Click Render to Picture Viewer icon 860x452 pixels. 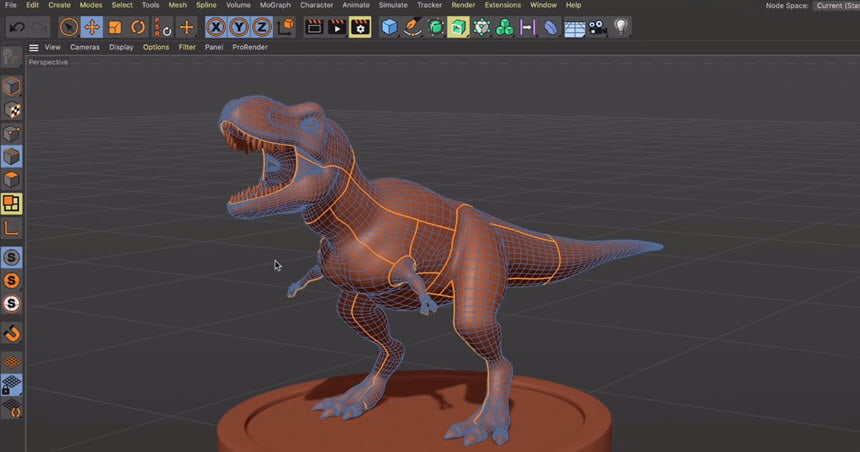[337, 27]
